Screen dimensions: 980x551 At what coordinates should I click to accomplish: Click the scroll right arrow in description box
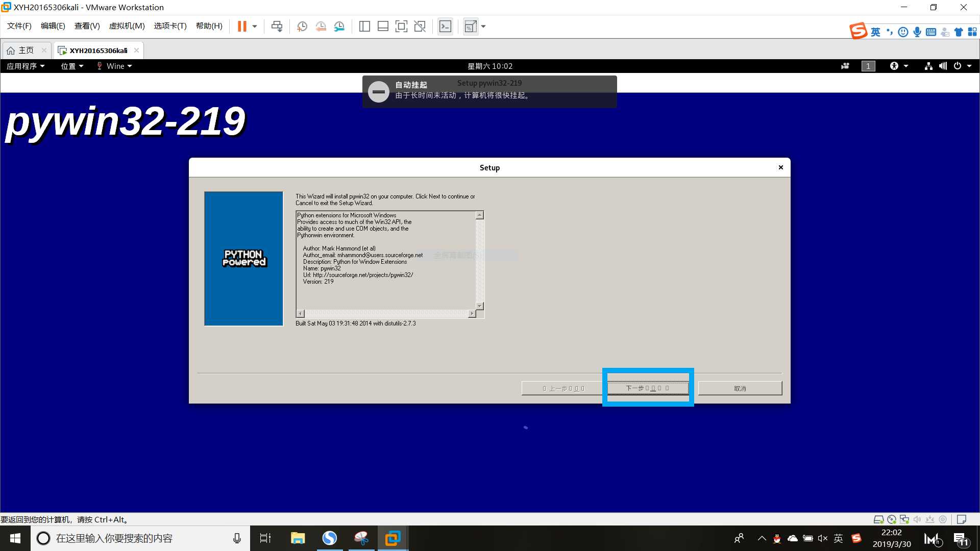click(x=472, y=314)
